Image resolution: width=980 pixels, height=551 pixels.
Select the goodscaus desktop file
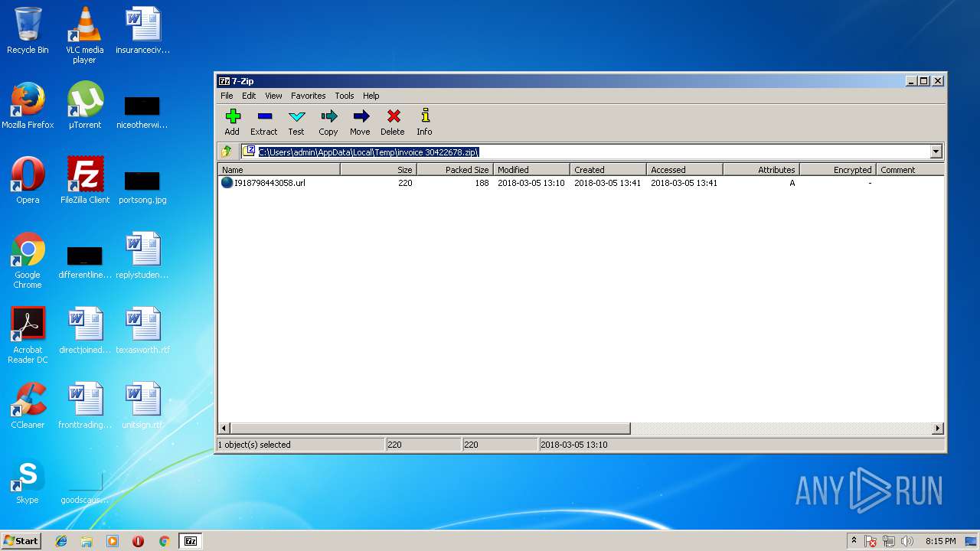[x=85, y=487]
